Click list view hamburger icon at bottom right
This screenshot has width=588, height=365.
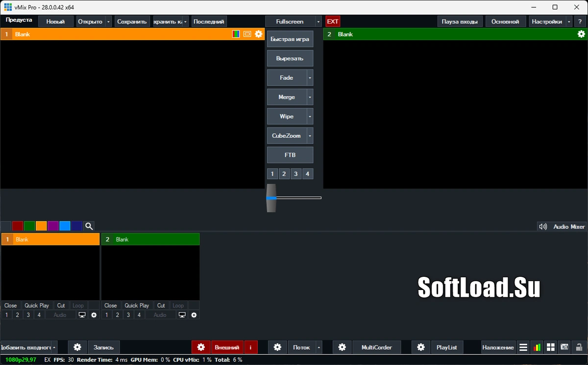[523, 347]
